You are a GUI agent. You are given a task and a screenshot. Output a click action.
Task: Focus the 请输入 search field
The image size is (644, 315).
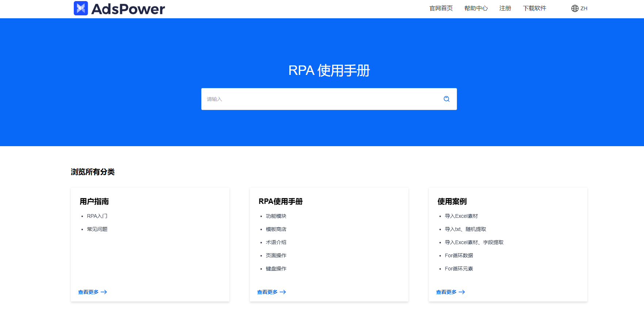[x=329, y=99]
